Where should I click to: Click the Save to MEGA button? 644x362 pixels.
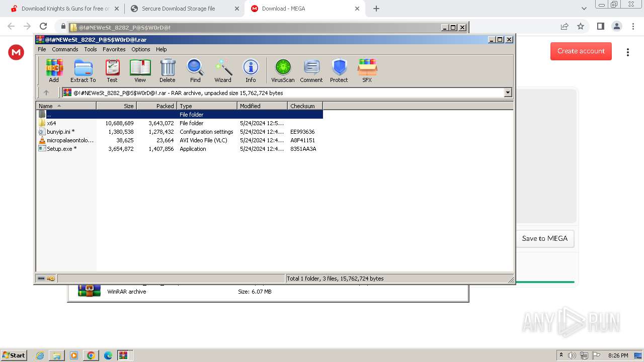[545, 238]
